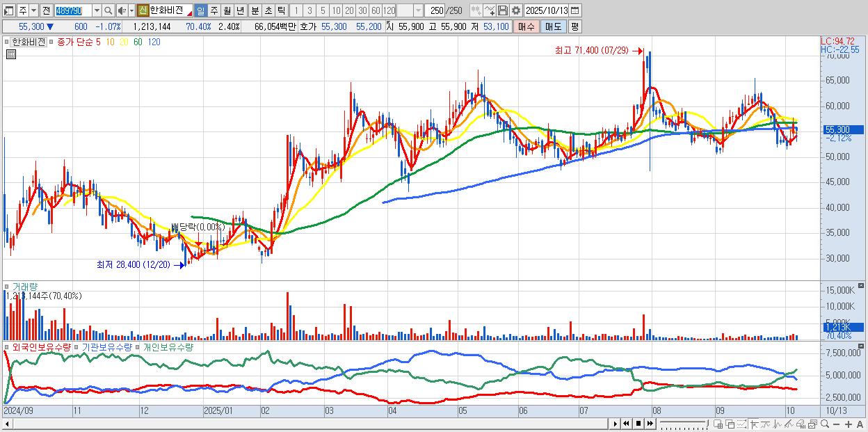The width and height of the screenshot is (868, 432).
Task: Select the weekly 주 period button
Action: point(214,10)
